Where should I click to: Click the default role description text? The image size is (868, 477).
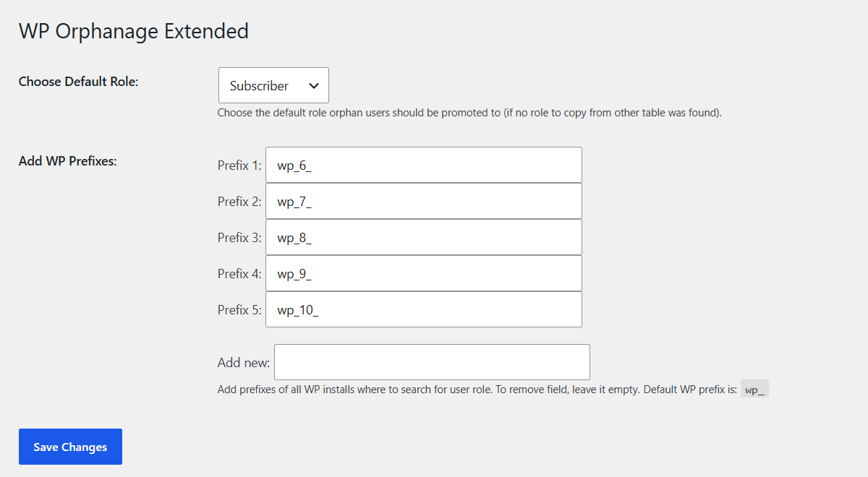[470, 113]
